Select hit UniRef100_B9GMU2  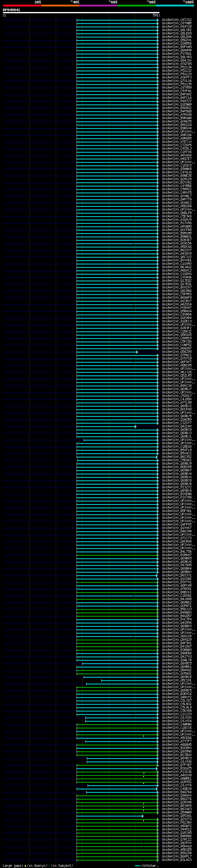click(177, 108)
